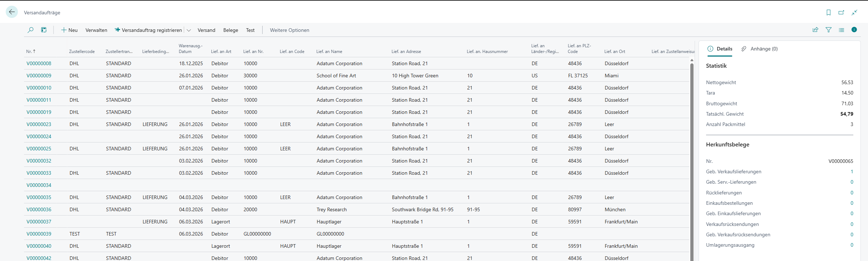Toggle the FactBox info pane

(x=854, y=30)
